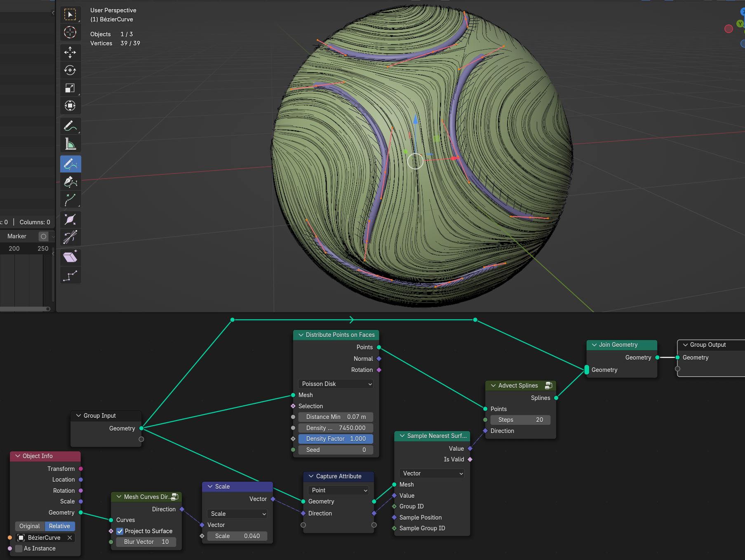Screen dimensions: 745x560
Task: Open the Poisson Disk method dropdown
Action: click(336, 384)
